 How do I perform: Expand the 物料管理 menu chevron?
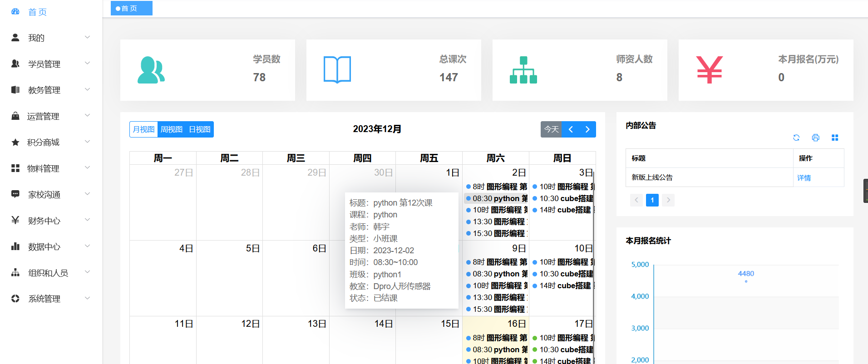point(88,167)
